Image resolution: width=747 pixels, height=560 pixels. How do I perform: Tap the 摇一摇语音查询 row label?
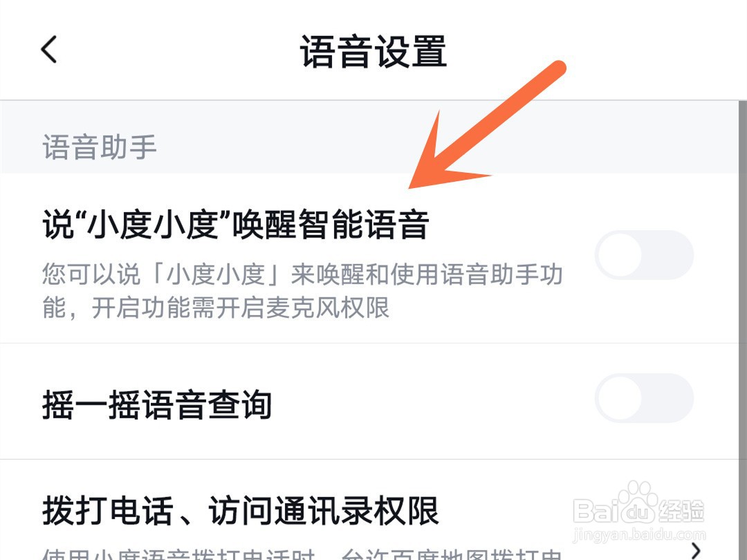click(x=157, y=404)
